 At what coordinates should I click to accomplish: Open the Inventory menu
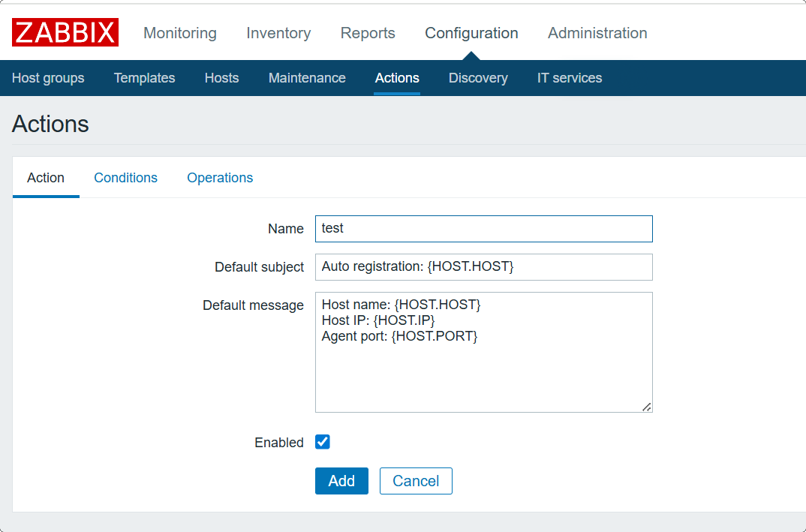(x=278, y=33)
